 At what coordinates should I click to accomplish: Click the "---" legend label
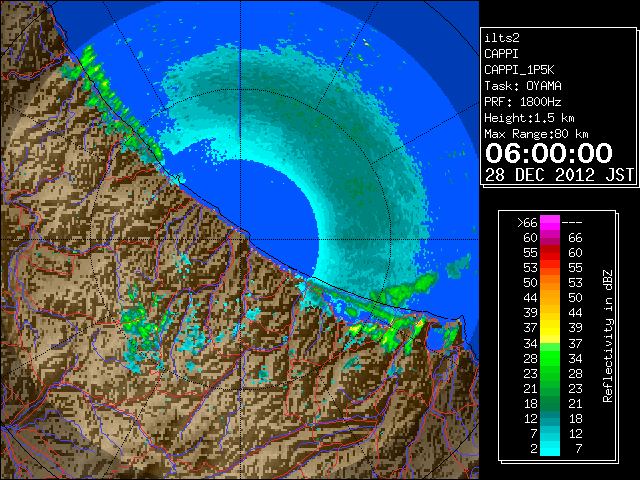point(572,223)
